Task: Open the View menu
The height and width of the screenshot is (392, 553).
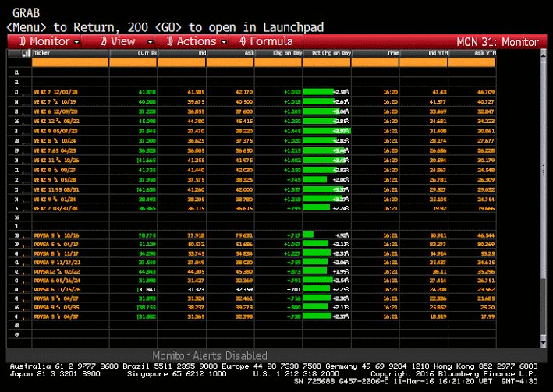Action: [x=126, y=41]
